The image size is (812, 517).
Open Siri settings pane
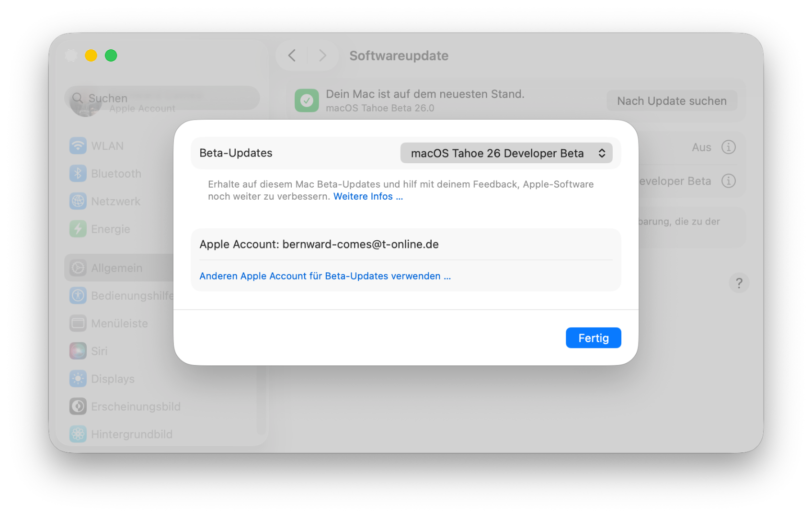(99, 351)
